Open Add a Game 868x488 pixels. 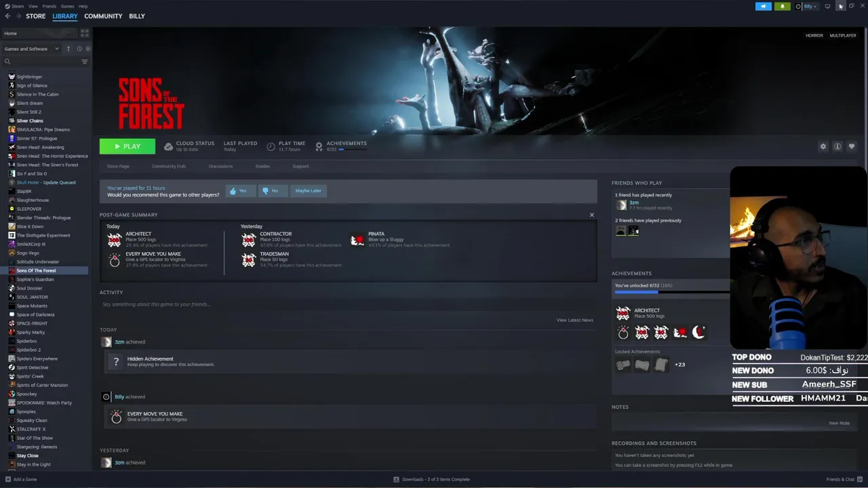[x=21, y=479]
